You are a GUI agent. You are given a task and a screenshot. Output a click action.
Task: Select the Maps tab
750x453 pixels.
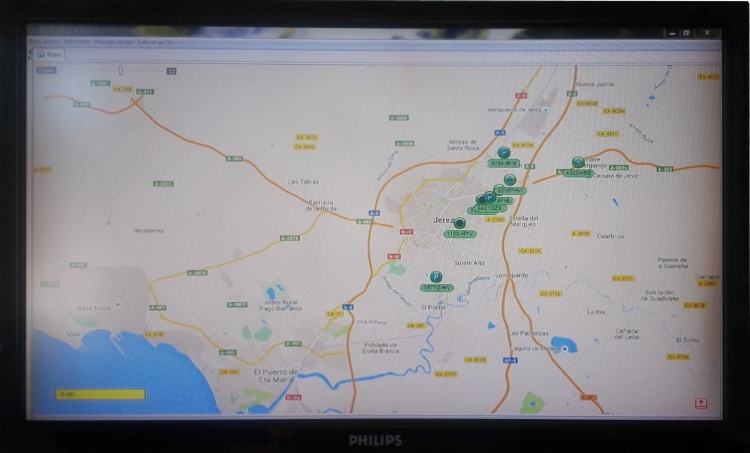point(50,55)
